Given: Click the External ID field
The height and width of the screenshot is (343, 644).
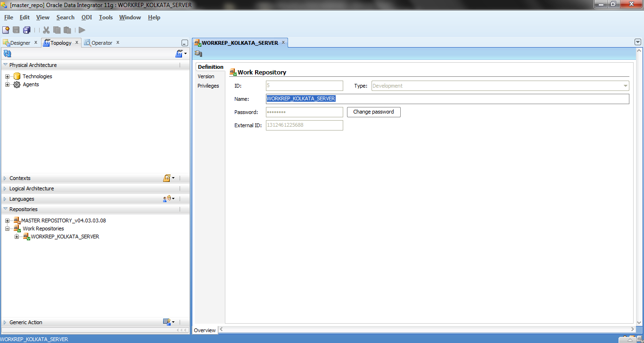Looking at the screenshot, I should [304, 125].
